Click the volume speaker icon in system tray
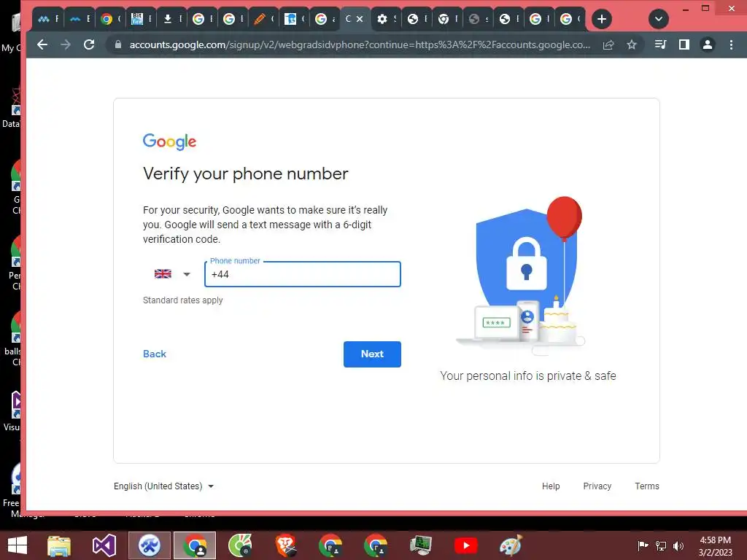747x560 pixels. (x=678, y=545)
